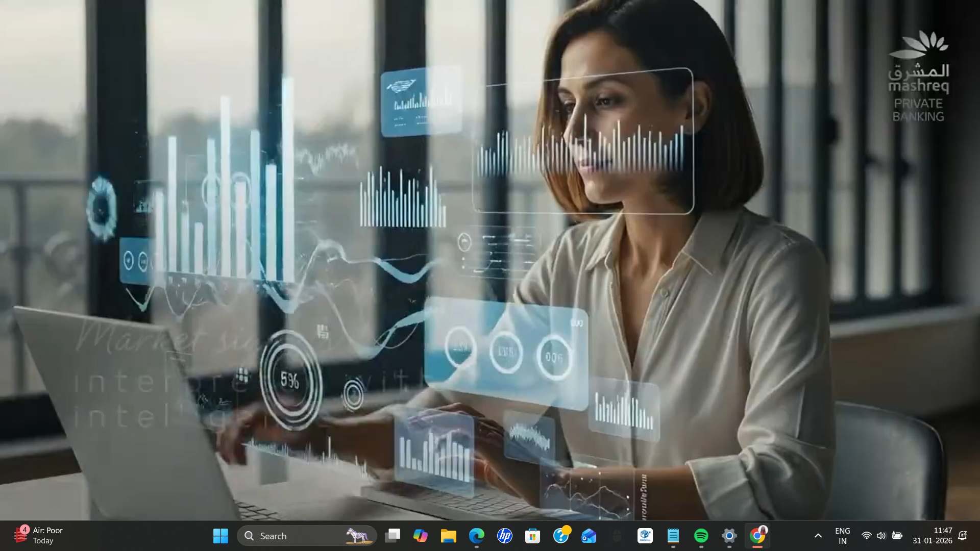
Task: Open Spotify from the taskbar
Action: click(701, 536)
